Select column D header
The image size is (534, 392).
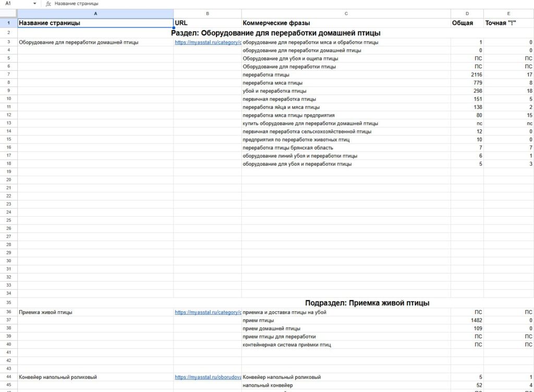pyautogui.click(x=467, y=14)
